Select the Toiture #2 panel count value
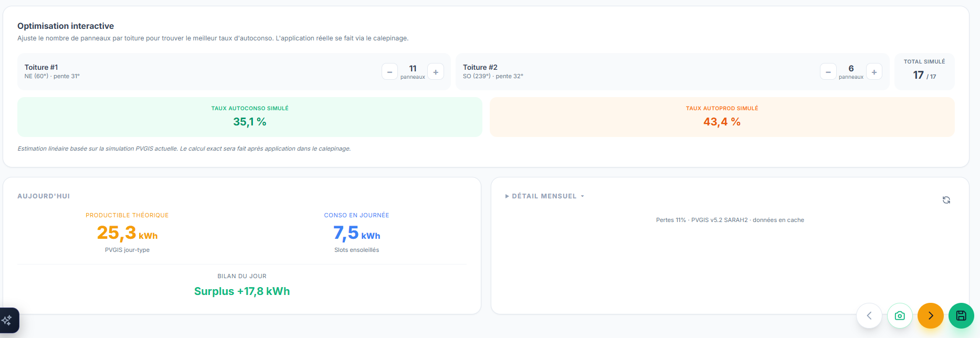Screen dimensions: 980x338 pos(851,69)
